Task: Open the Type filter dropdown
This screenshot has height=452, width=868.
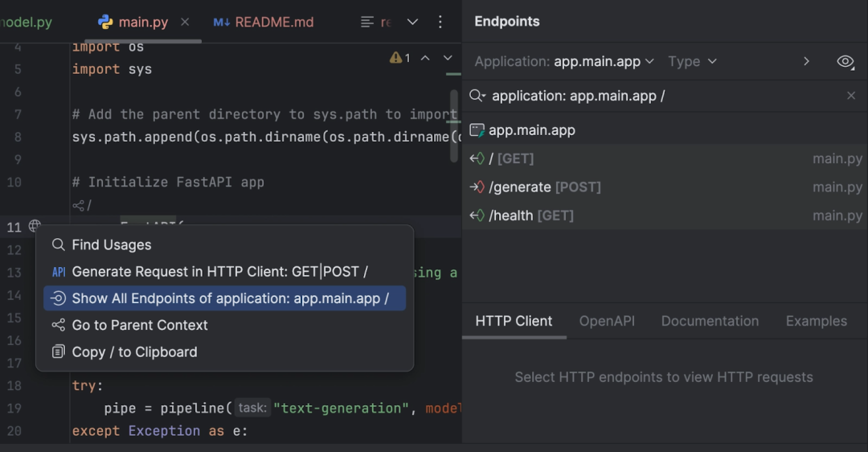Action: point(692,61)
